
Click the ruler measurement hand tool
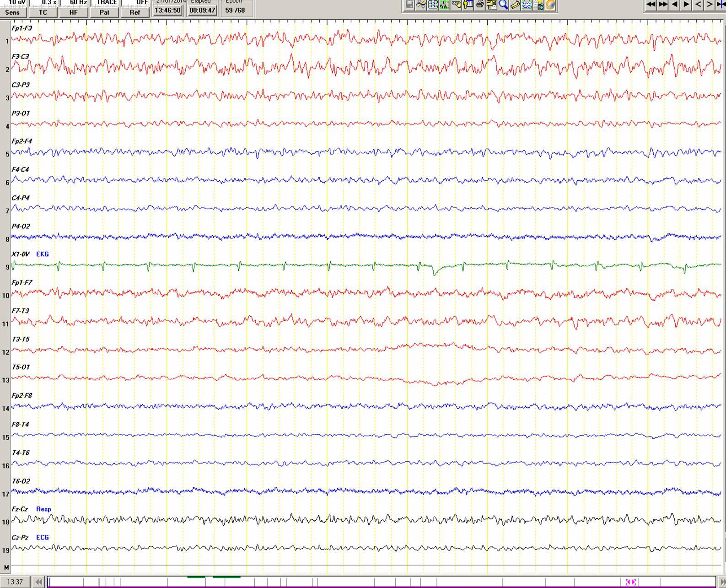click(456, 5)
